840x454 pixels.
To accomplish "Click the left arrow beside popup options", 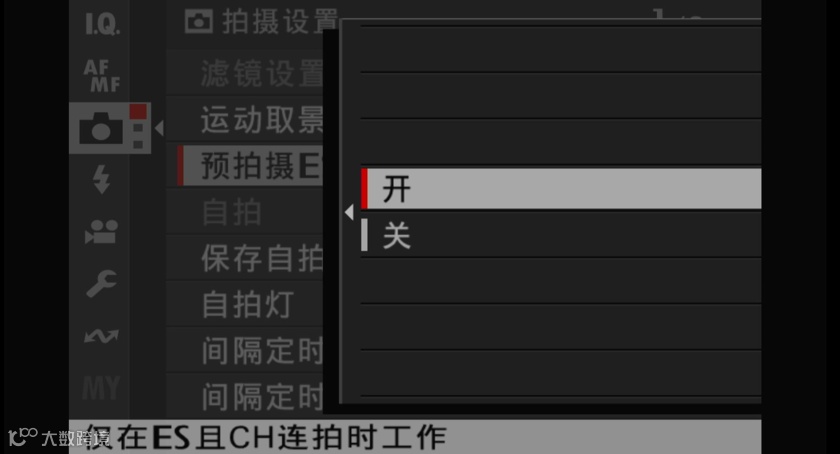I will 349,212.
